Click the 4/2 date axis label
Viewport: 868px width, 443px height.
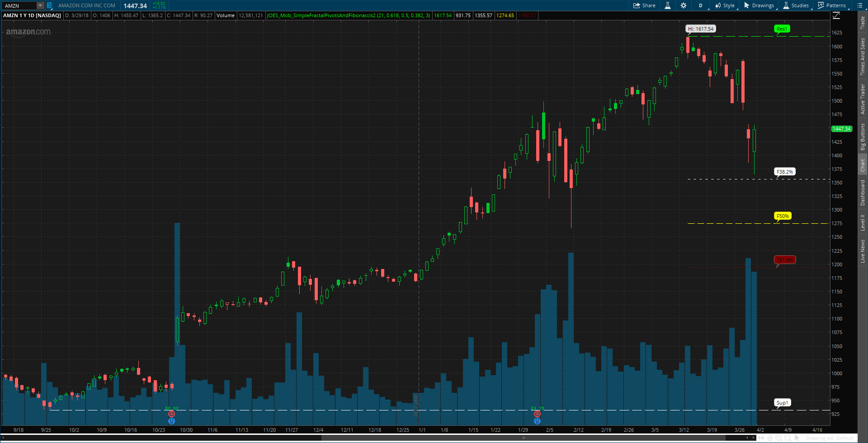point(760,430)
